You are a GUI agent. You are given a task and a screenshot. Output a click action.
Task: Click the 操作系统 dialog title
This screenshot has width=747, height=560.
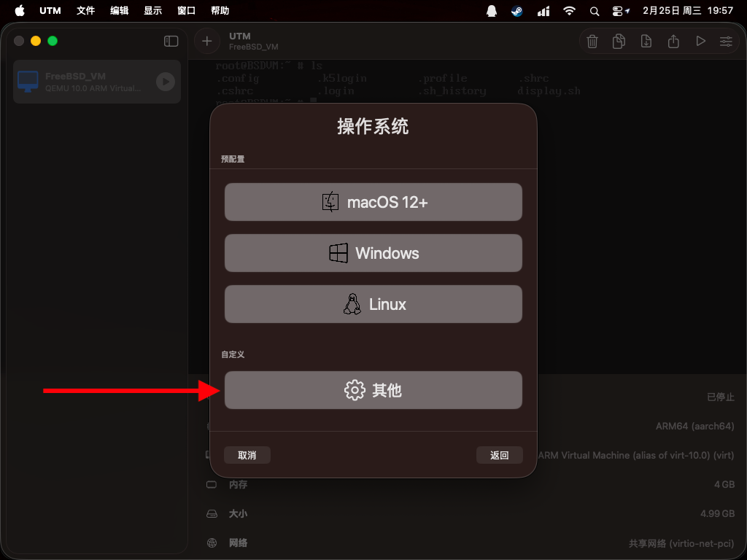pyautogui.click(x=373, y=126)
